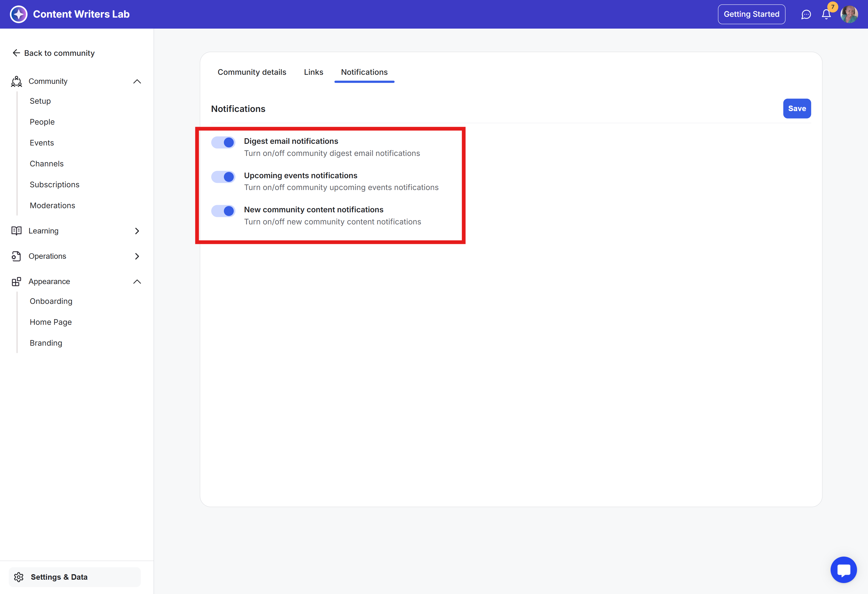Click the Operations document icon
The width and height of the screenshot is (868, 594).
(16, 256)
